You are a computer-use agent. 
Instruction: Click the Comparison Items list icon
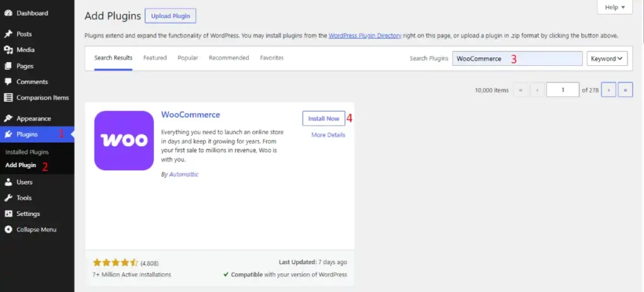tap(8, 97)
